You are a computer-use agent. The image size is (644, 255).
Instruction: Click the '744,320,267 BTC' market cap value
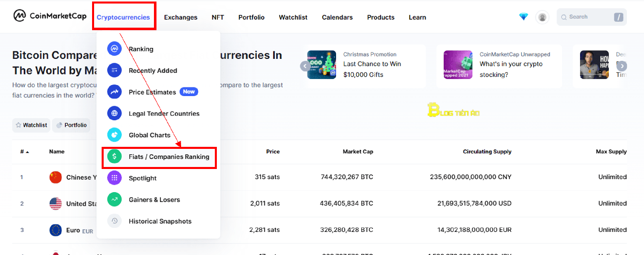click(x=347, y=177)
